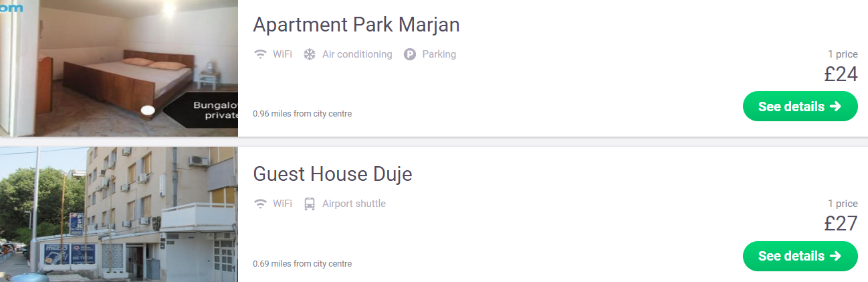Select the £24 price
Screen dimensions: 868x282
(x=841, y=74)
